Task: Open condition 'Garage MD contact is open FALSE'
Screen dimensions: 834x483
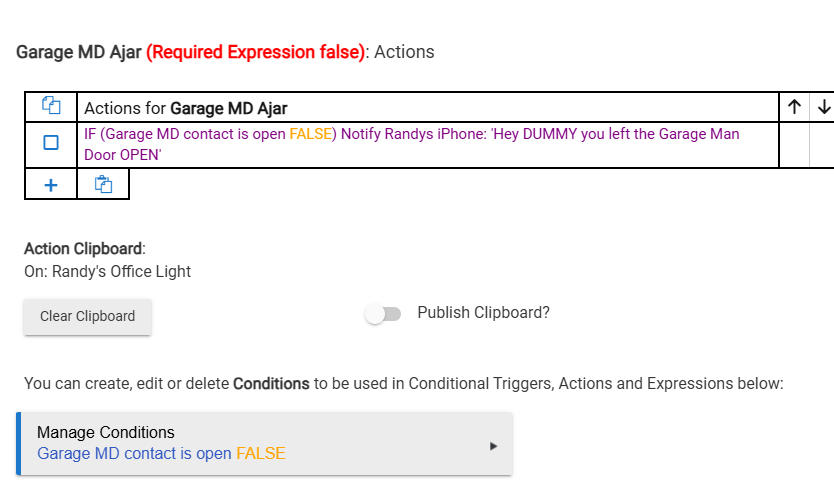Action: click(161, 454)
